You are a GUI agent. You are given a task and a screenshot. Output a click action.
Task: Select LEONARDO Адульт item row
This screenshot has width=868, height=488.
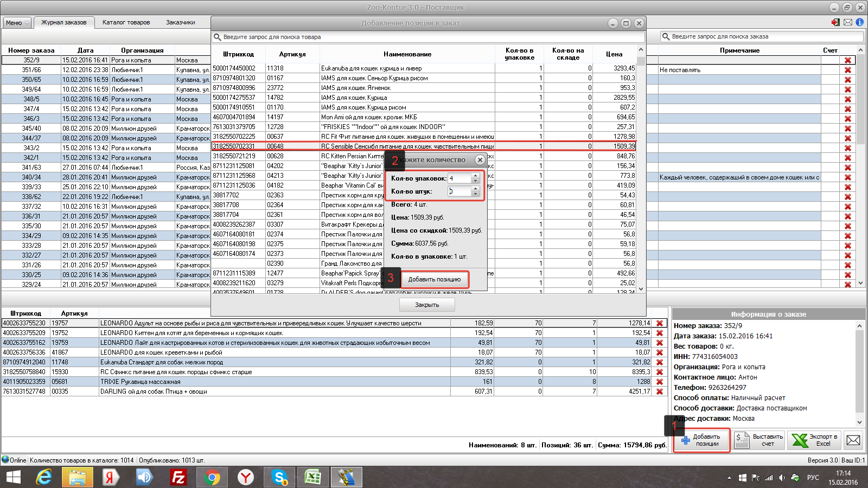click(x=334, y=323)
